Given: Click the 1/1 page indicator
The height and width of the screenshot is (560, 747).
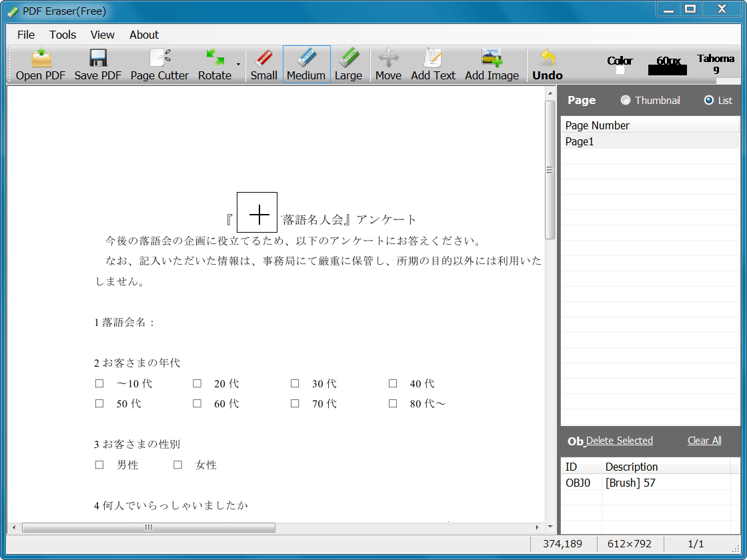Looking at the screenshot, I should pos(696,544).
